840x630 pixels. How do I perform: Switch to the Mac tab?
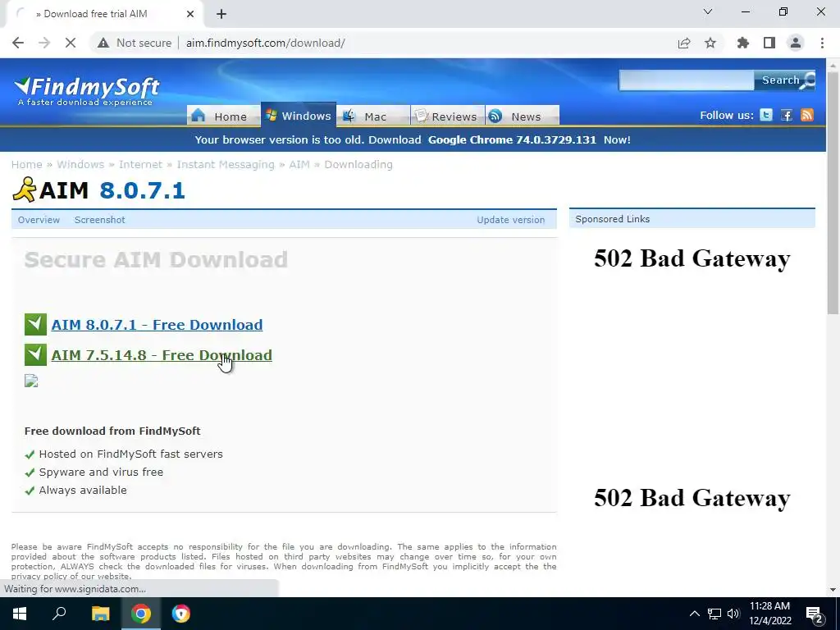click(x=373, y=116)
